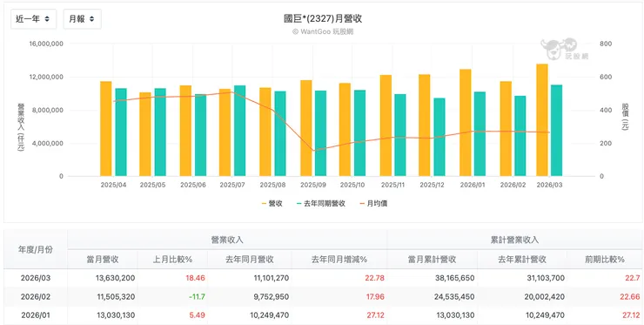This screenshot has width=644, height=325.
Task: Click the 2026/01 x-axis label
Action: 473,185
